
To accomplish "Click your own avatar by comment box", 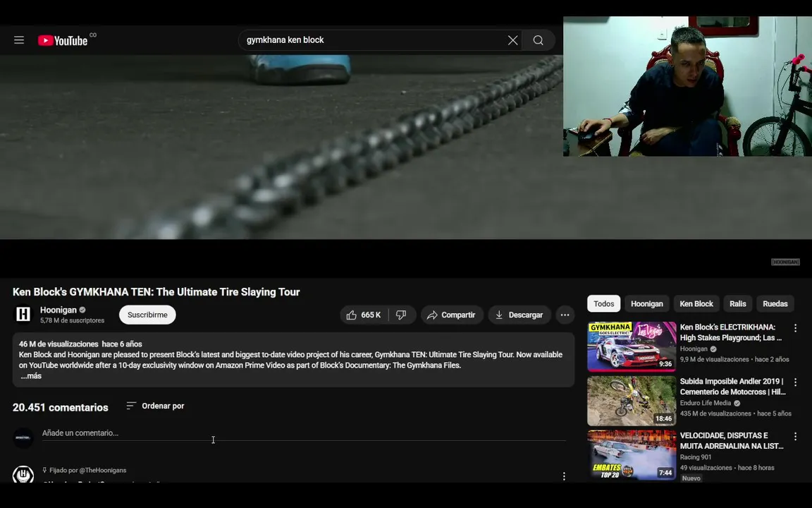I will pyautogui.click(x=23, y=438).
